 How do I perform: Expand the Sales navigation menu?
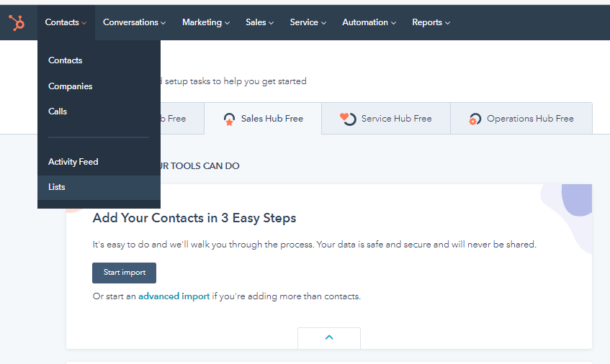point(259,22)
